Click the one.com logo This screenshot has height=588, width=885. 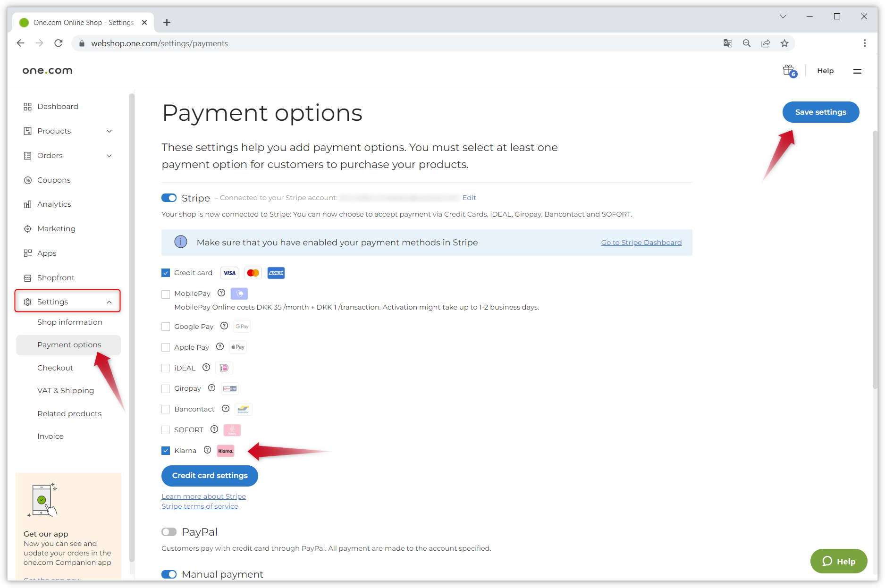click(47, 71)
